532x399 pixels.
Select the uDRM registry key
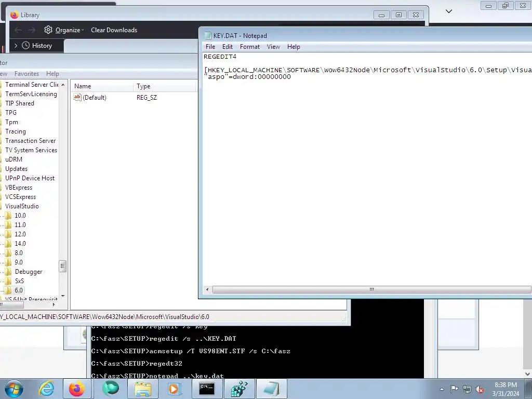point(14,159)
